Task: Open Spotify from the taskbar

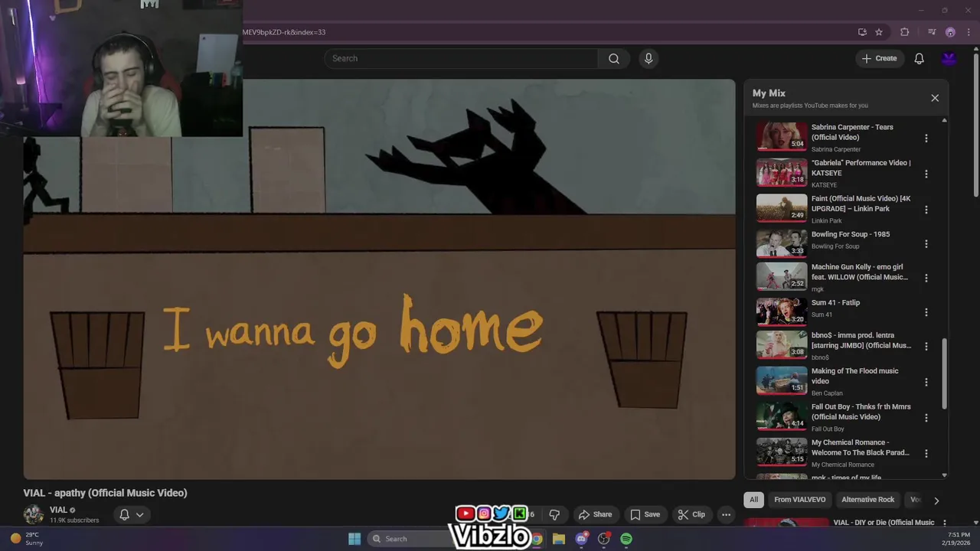Action: point(626,539)
